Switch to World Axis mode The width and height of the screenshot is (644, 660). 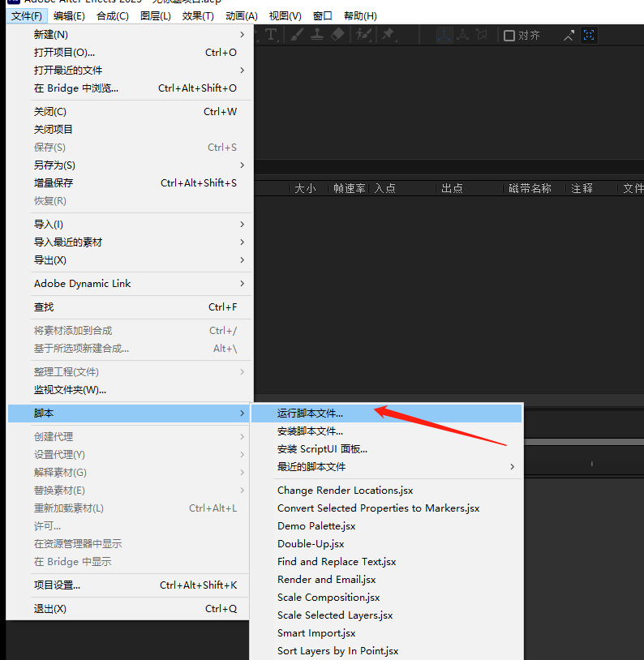(463, 36)
